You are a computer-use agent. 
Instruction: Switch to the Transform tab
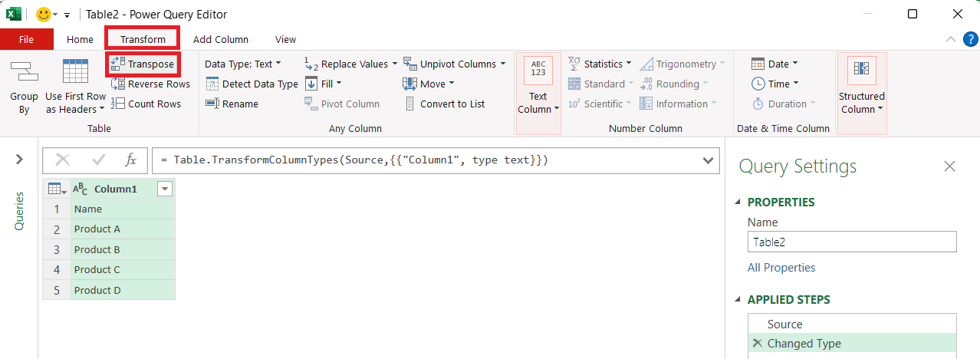point(143,39)
